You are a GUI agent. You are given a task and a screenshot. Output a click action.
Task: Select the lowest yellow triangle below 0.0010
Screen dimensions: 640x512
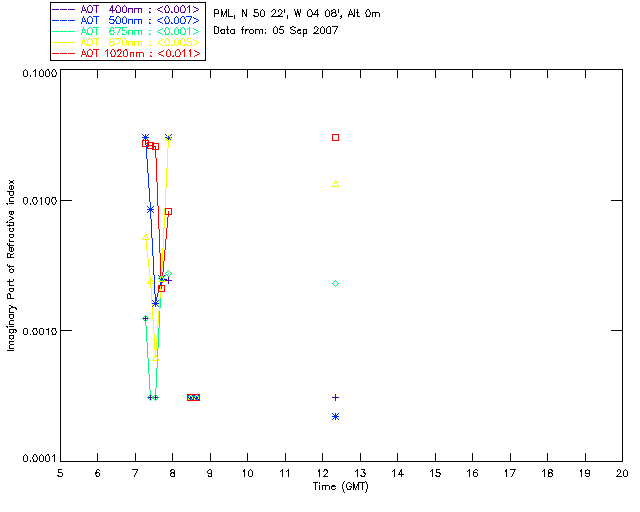tap(156, 358)
